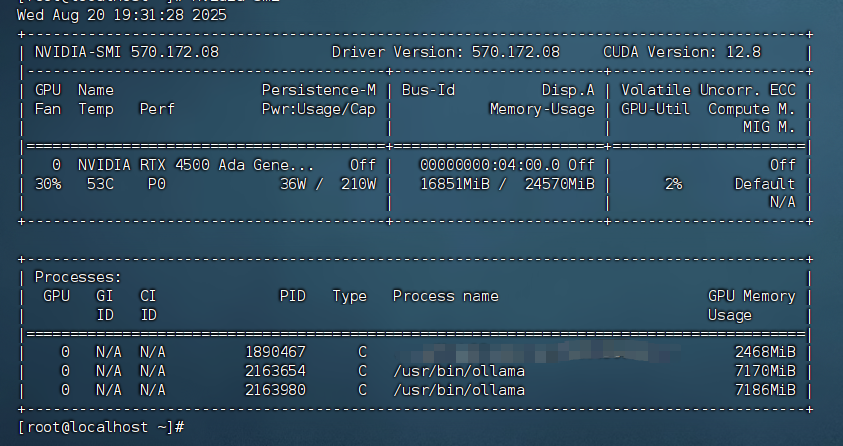Image resolution: width=843 pixels, height=446 pixels.
Task: Click process ID '1890467'
Action: click(x=275, y=352)
